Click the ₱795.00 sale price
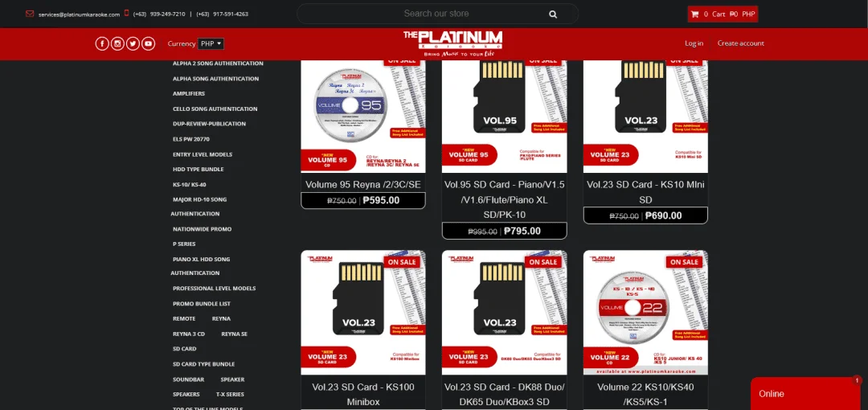 (x=522, y=231)
